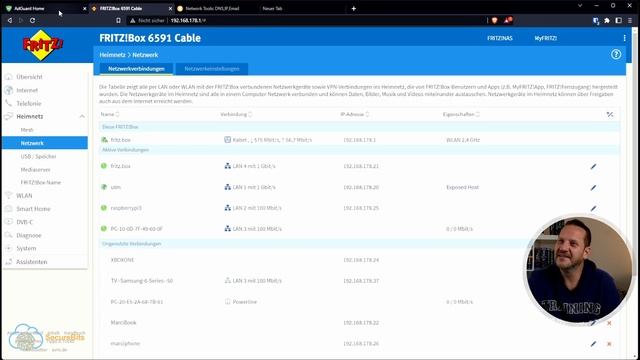640x360 pixels.
Task: Sort table by IP-Adresse column
Action: point(355,114)
